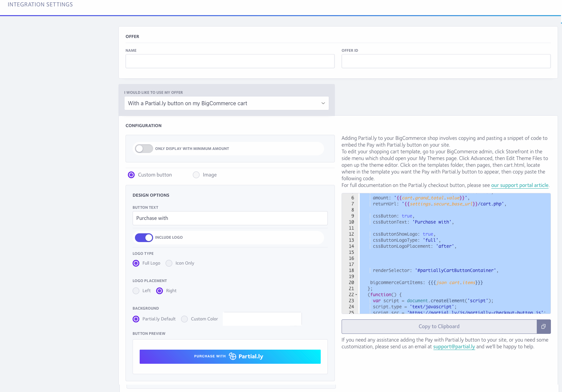Screen dimensions: 562x392
Task: Click code line with cssButtonShowLogo true
Action: [x=404, y=234]
